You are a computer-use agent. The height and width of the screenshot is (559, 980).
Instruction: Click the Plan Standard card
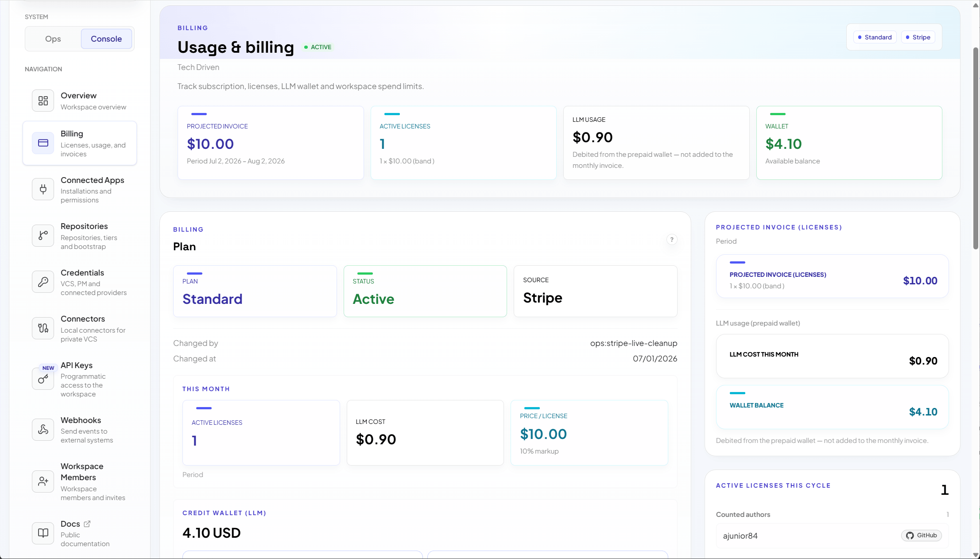click(255, 291)
